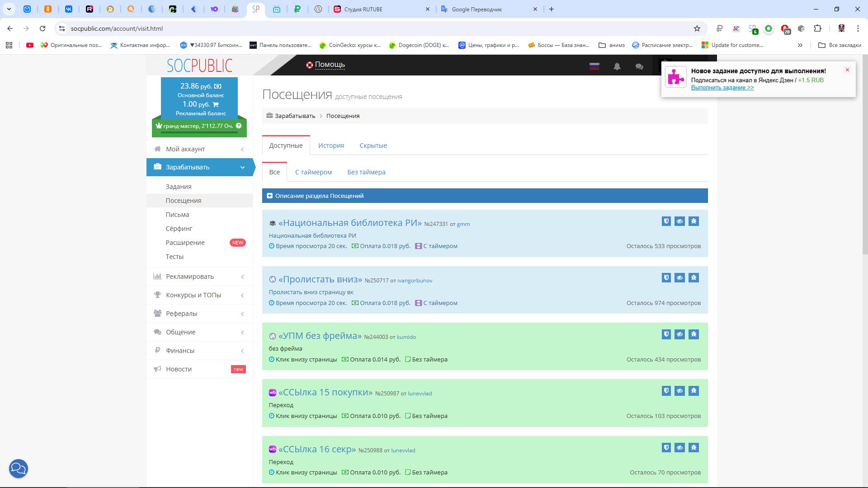868x488 pixels.
Task: Hide «ССЫлка 16 секр» using crossed-eye icon
Action: (x=680, y=447)
